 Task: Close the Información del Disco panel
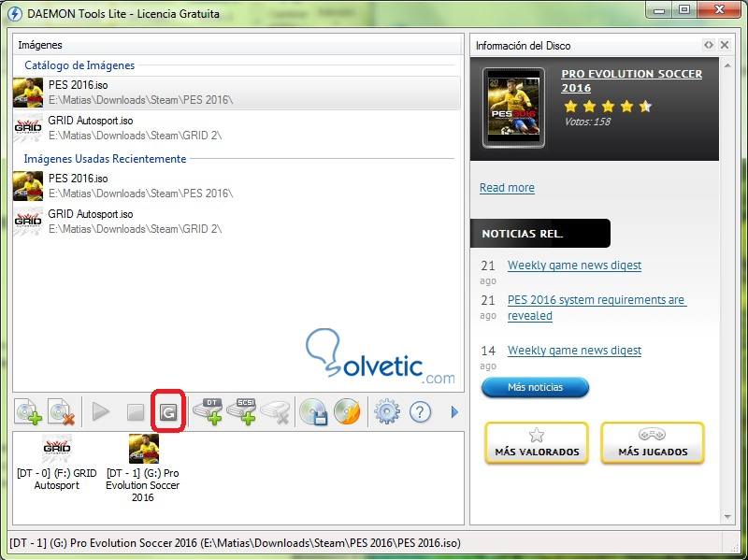[725, 45]
